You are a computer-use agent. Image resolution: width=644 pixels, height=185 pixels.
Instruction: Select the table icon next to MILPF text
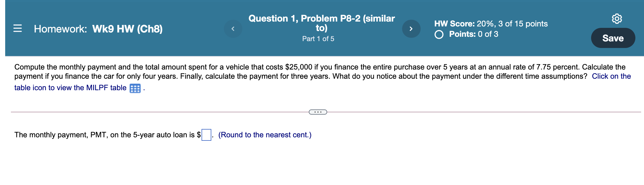pos(135,88)
